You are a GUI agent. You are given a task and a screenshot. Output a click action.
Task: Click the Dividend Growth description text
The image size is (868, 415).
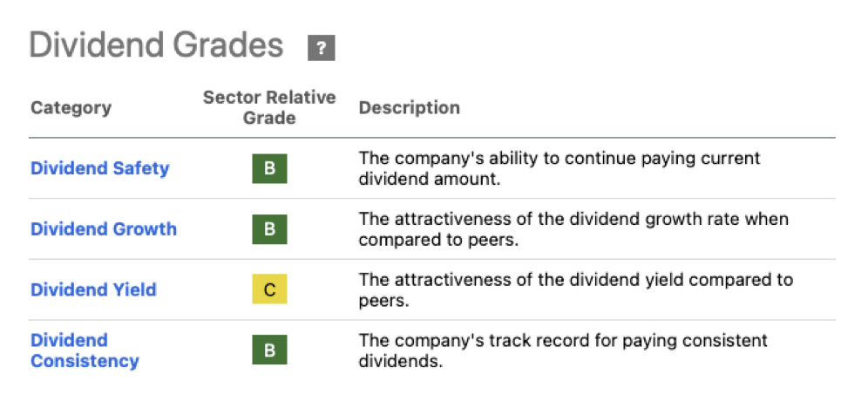click(573, 229)
